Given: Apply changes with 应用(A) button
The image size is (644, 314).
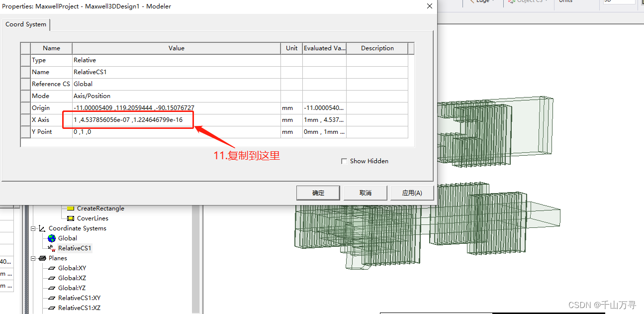Looking at the screenshot, I should point(412,193).
